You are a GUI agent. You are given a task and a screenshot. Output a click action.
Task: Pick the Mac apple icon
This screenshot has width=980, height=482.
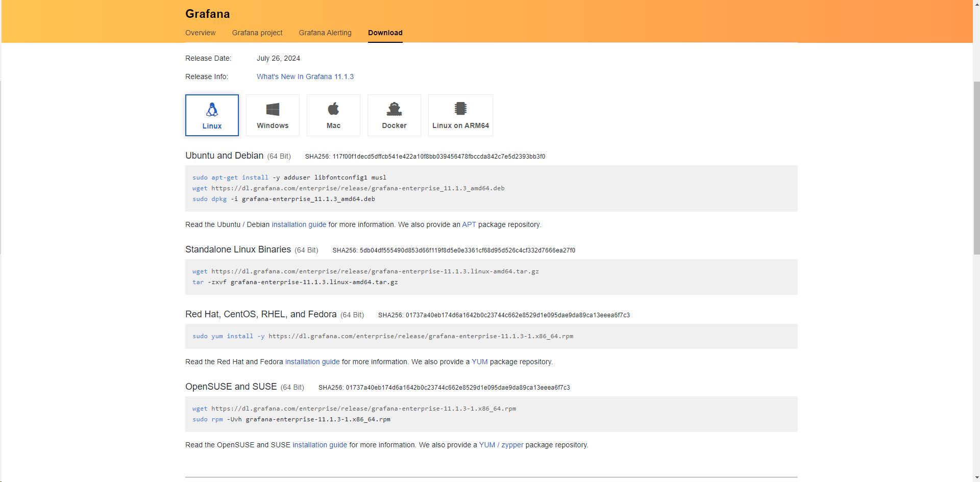pos(333,109)
